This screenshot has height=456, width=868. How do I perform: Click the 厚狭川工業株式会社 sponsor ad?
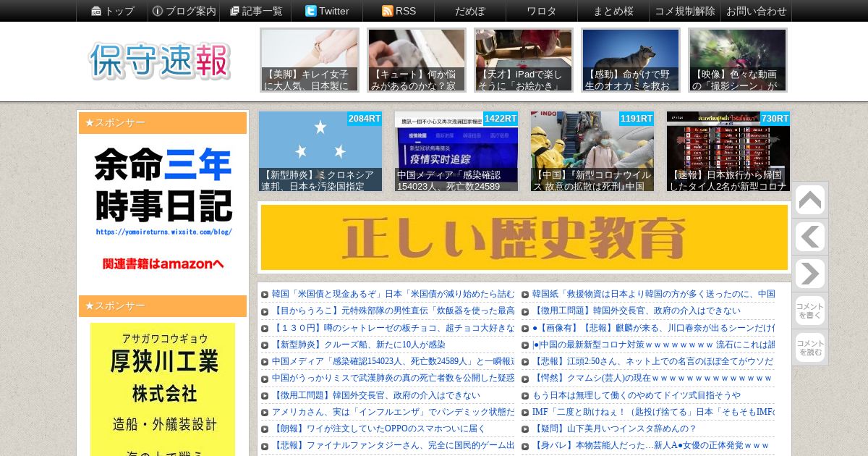point(163,389)
